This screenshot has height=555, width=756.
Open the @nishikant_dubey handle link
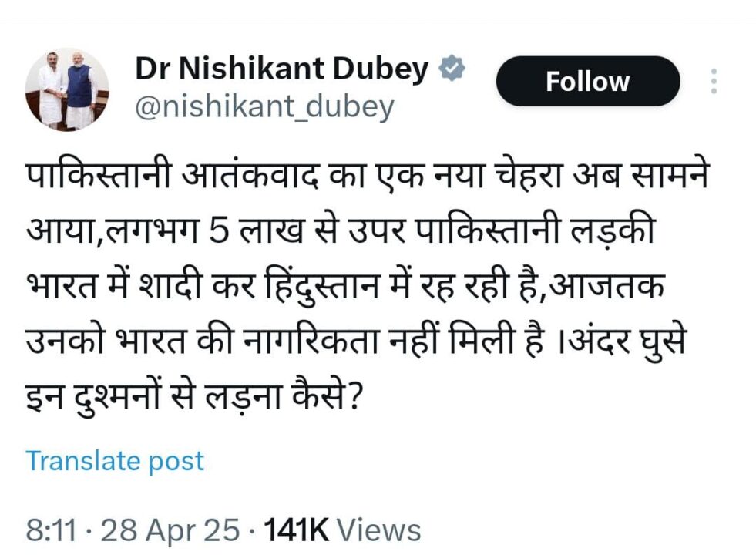(x=264, y=107)
